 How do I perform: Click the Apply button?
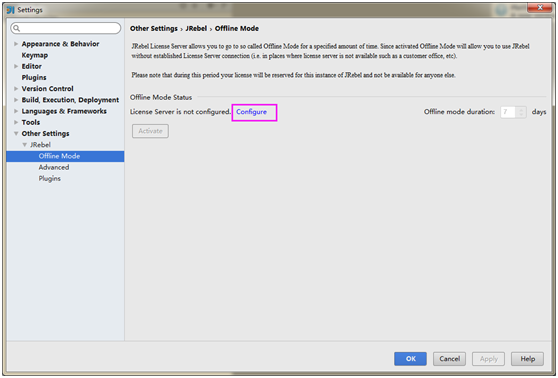point(488,359)
